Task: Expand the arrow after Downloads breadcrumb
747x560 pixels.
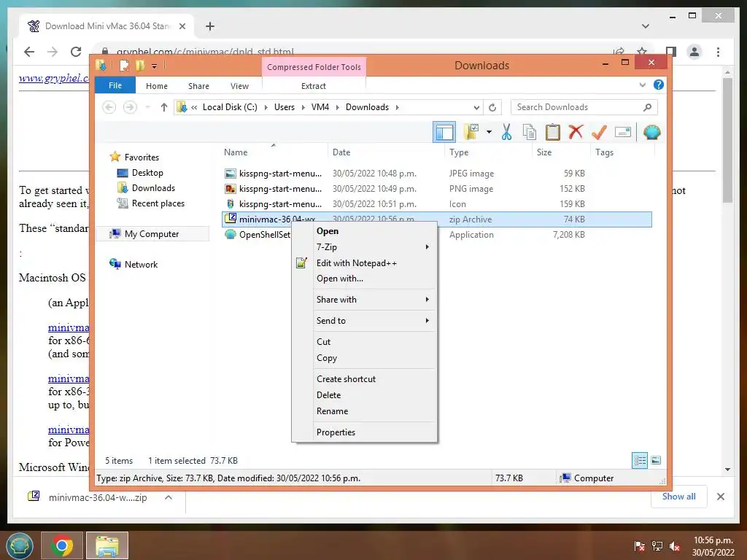Action: point(397,108)
